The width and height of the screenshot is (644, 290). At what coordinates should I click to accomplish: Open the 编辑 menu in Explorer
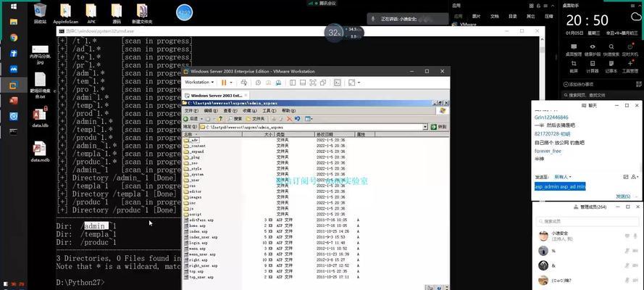click(211, 111)
